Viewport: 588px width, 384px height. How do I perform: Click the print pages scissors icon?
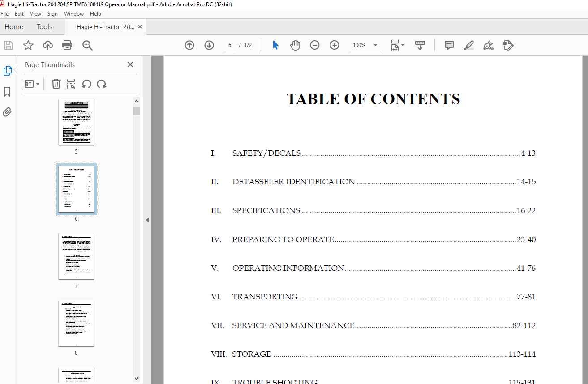click(x=71, y=84)
